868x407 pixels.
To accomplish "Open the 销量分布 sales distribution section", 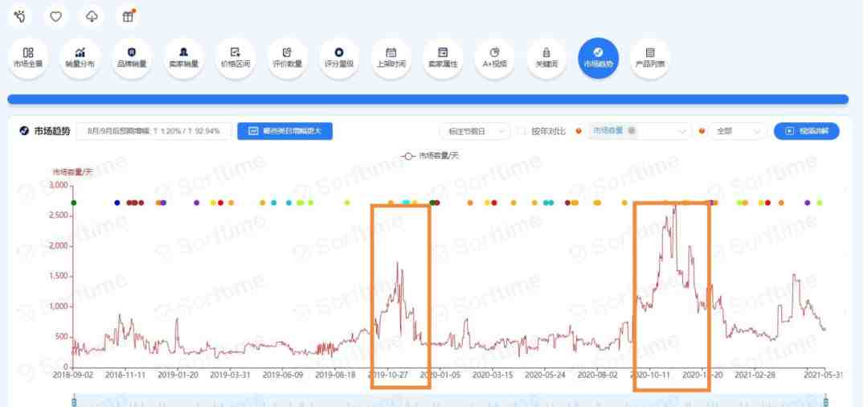I will (x=80, y=58).
